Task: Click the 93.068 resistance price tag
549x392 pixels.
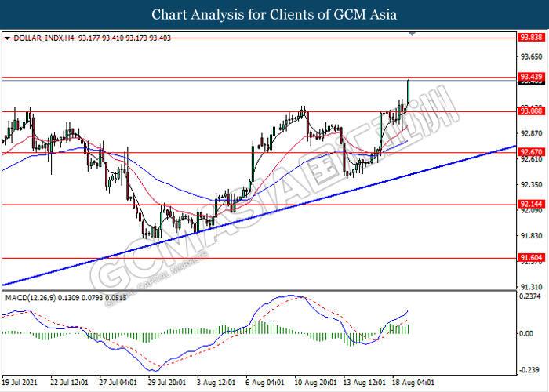Action: click(531, 112)
